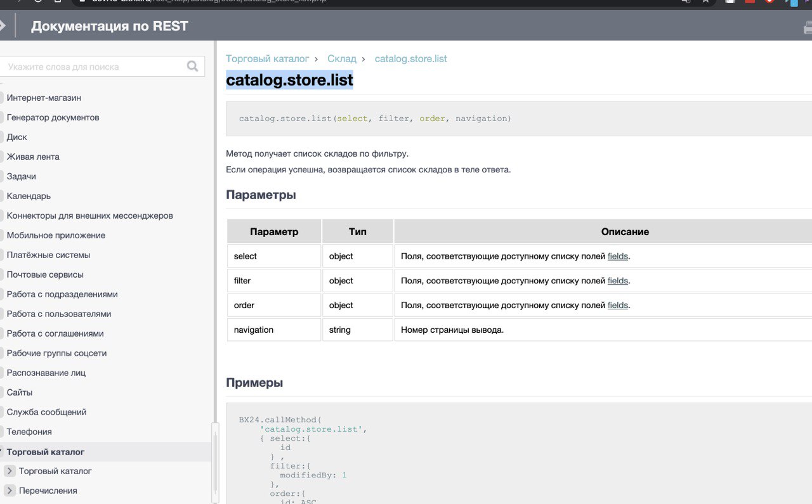Select Телефония in the sidebar
The height and width of the screenshot is (504, 812).
pyautogui.click(x=29, y=432)
